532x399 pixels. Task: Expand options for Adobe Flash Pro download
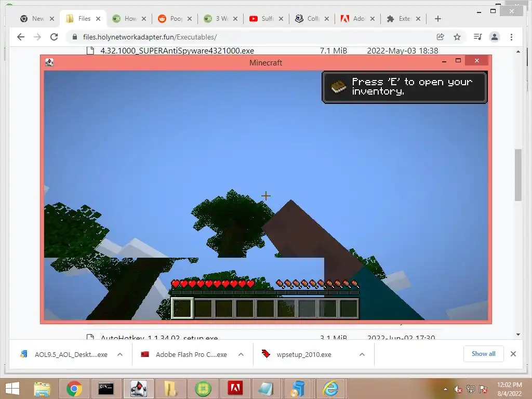(241, 354)
